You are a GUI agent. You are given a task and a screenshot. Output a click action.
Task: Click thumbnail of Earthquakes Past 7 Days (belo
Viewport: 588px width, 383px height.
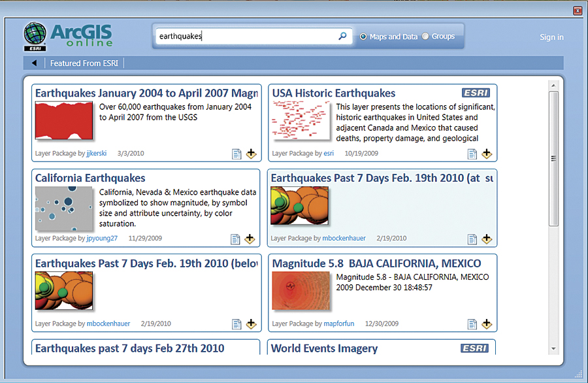tap(64, 291)
